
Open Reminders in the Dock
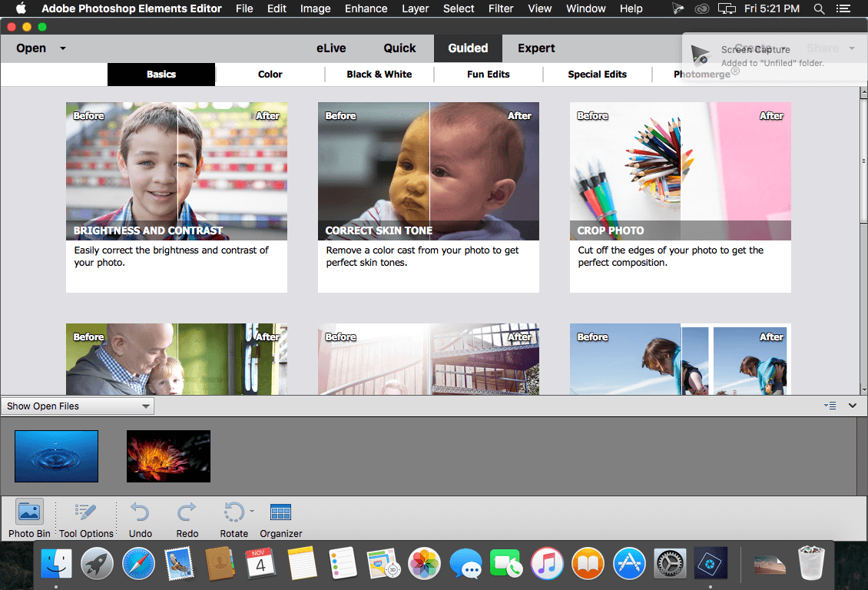pyautogui.click(x=342, y=564)
